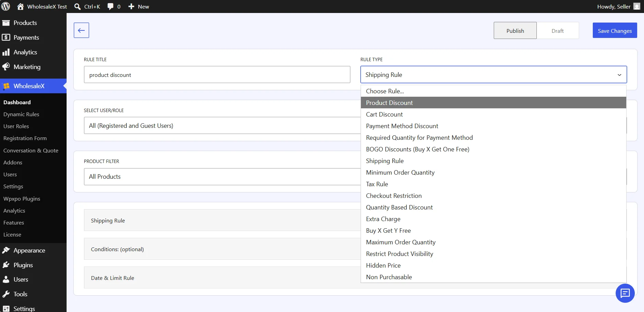
Task: Select Tax Rule option
Action: click(x=493, y=184)
